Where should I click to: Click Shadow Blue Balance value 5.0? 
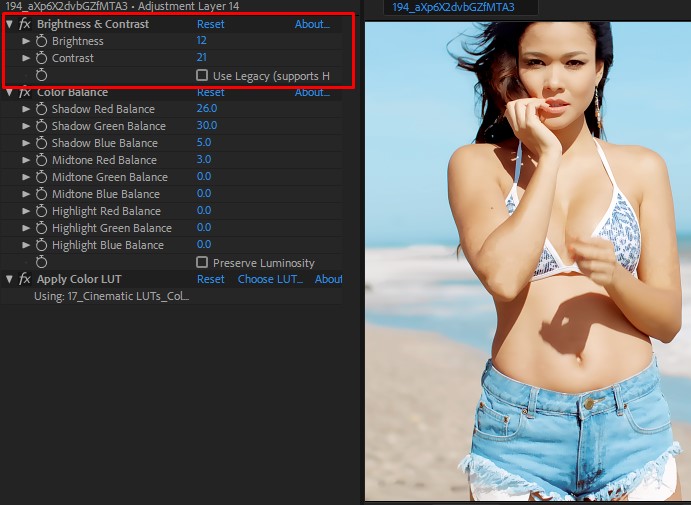click(x=204, y=142)
